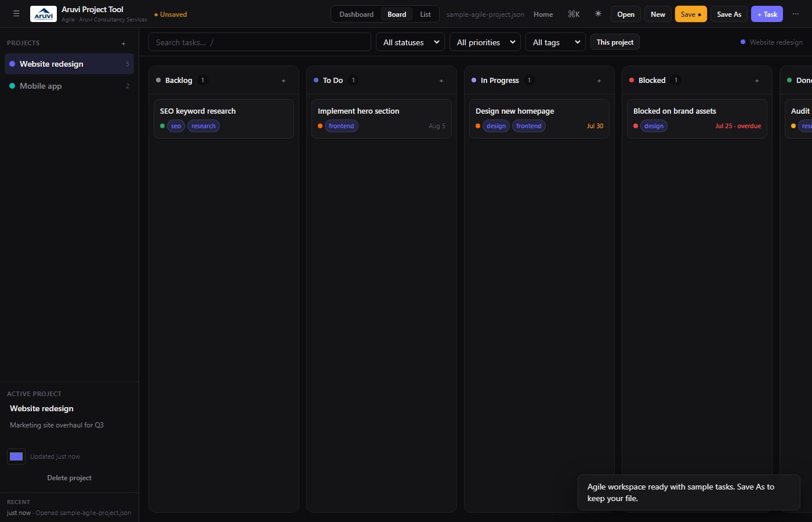Add a new project with plus icon
The height and width of the screenshot is (522, 812).
(124, 43)
